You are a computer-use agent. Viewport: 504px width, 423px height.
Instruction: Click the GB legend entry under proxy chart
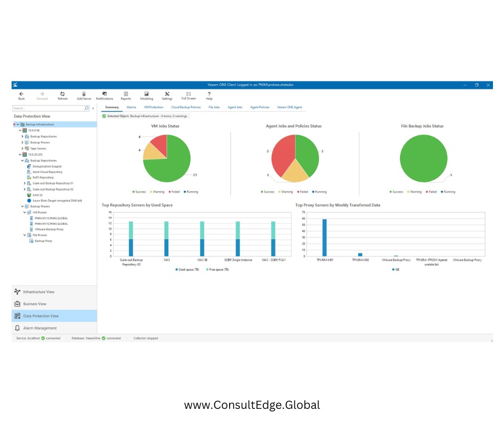coord(396,270)
